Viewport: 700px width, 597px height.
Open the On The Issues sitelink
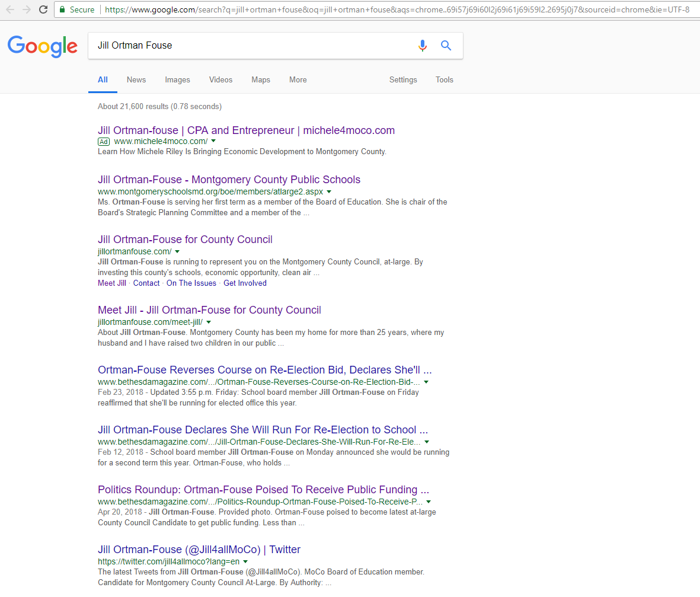point(191,283)
